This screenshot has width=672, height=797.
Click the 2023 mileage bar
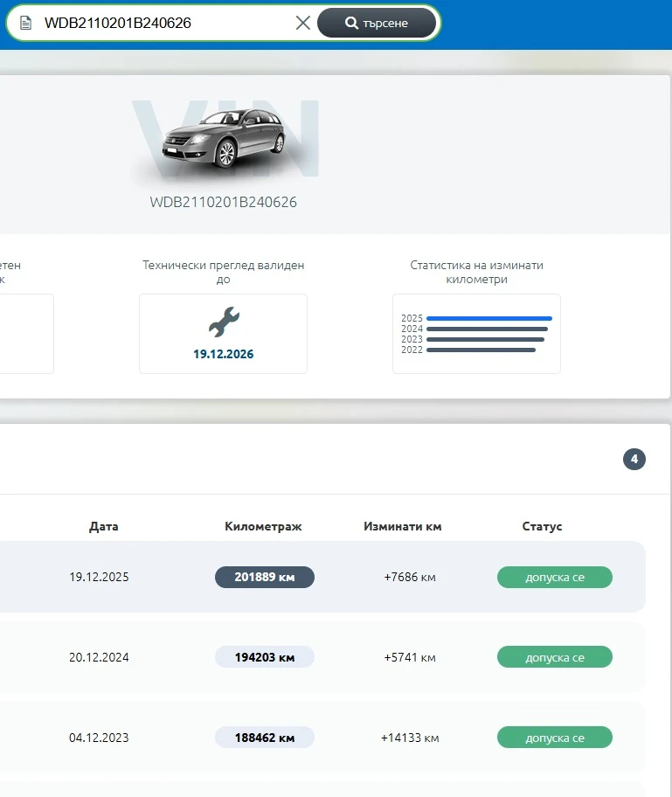point(486,340)
